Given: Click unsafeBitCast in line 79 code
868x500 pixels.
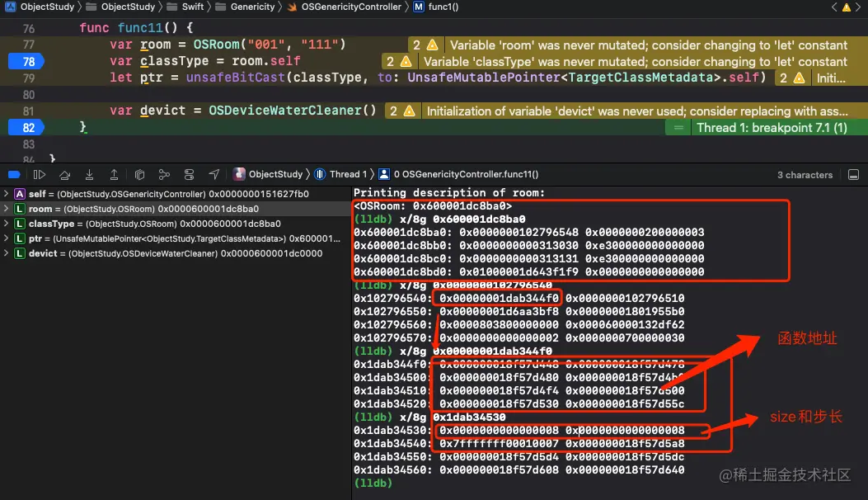Looking at the screenshot, I should (x=236, y=77).
